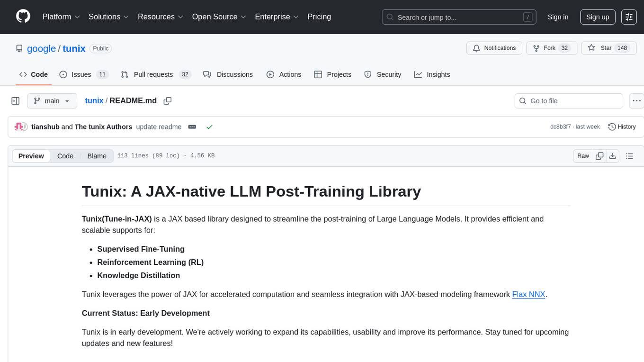Open the tunix breadcrumb folder link
Image resolution: width=644 pixels, height=362 pixels.
tap(94, 101)
